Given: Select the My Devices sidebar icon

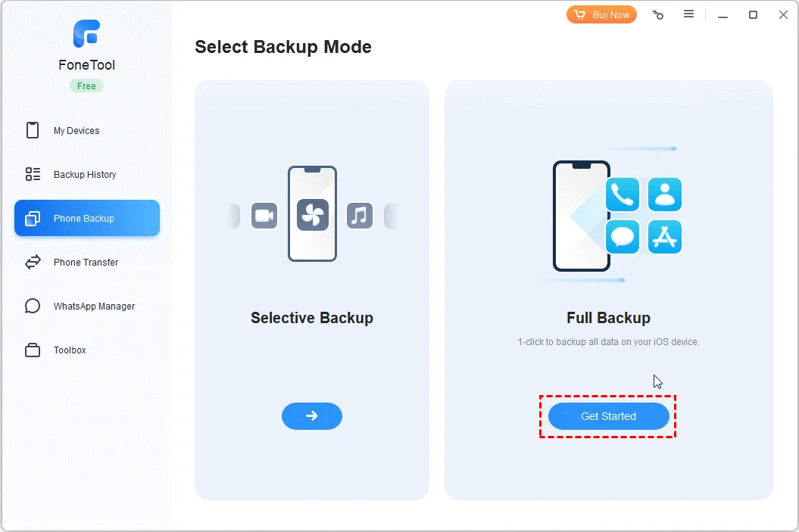Looking at the screenshot, I should click(32, 130).
